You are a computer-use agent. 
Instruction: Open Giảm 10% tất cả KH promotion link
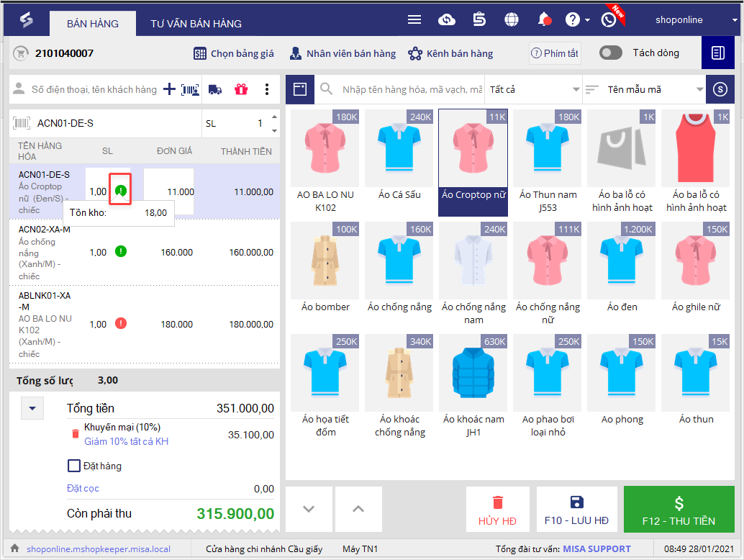click(126, 441)
